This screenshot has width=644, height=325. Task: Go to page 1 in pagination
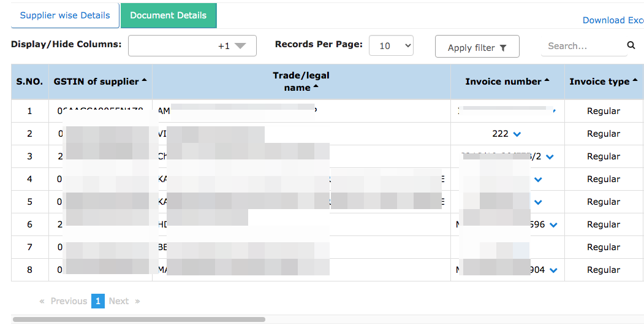(98, 301)
